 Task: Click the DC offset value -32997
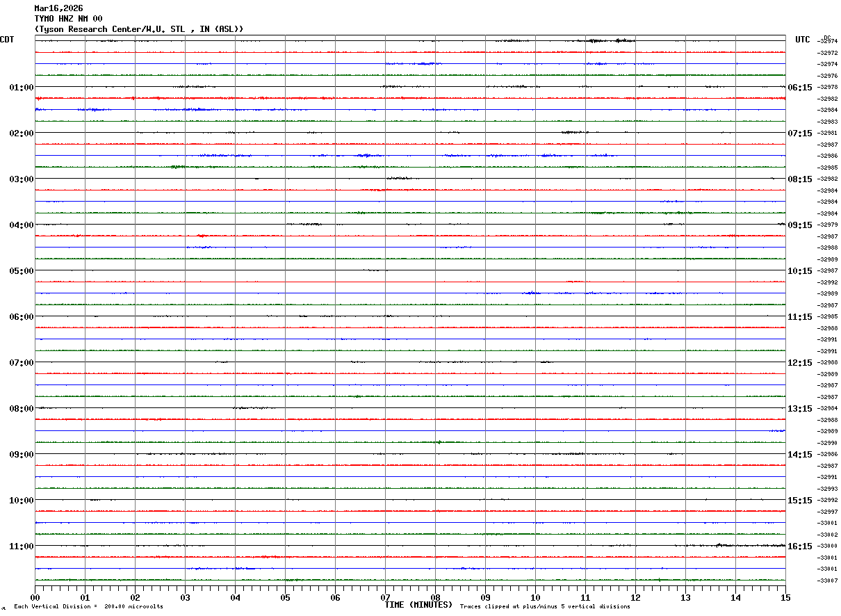[828, 512]
